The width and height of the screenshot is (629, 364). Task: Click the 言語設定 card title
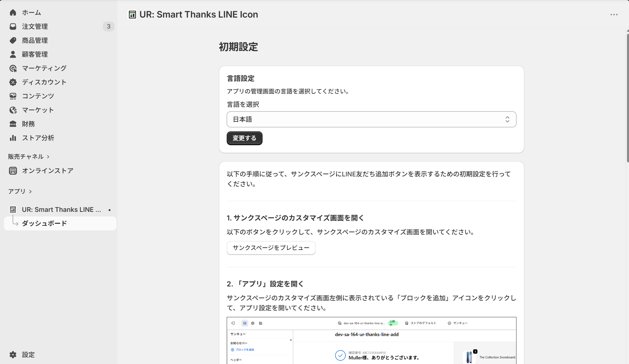(241, 79)
